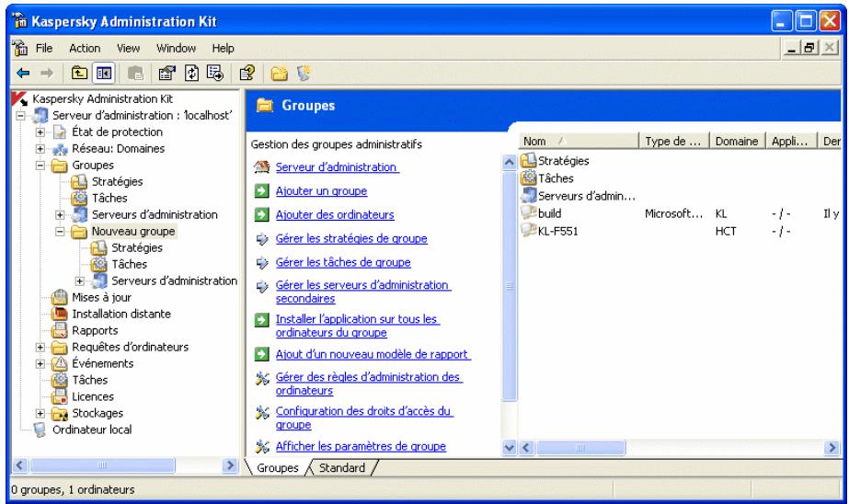Click the Type de ... column header
849x504 pixels.
674,142
